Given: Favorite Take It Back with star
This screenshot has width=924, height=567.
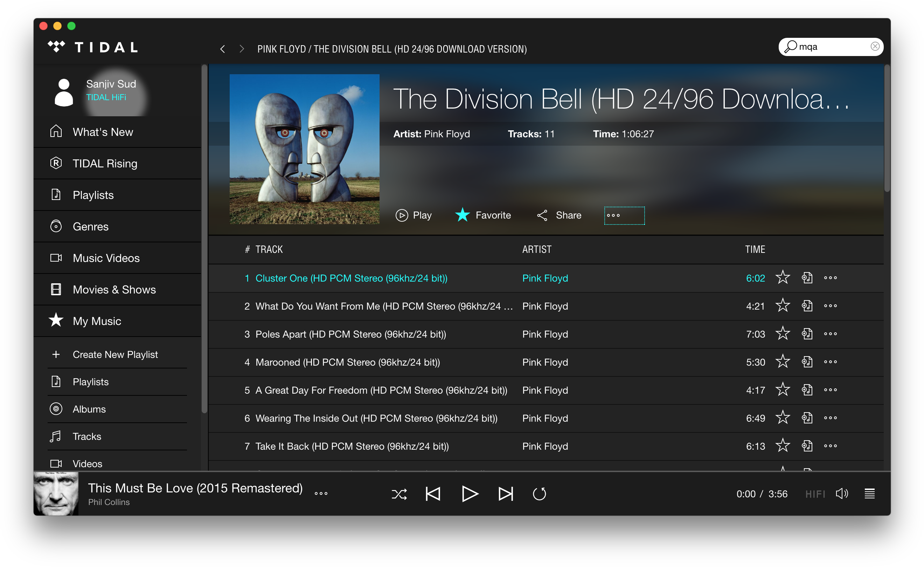Looking at the screenshot, I should pyautogui.click(x=783, y=446).
